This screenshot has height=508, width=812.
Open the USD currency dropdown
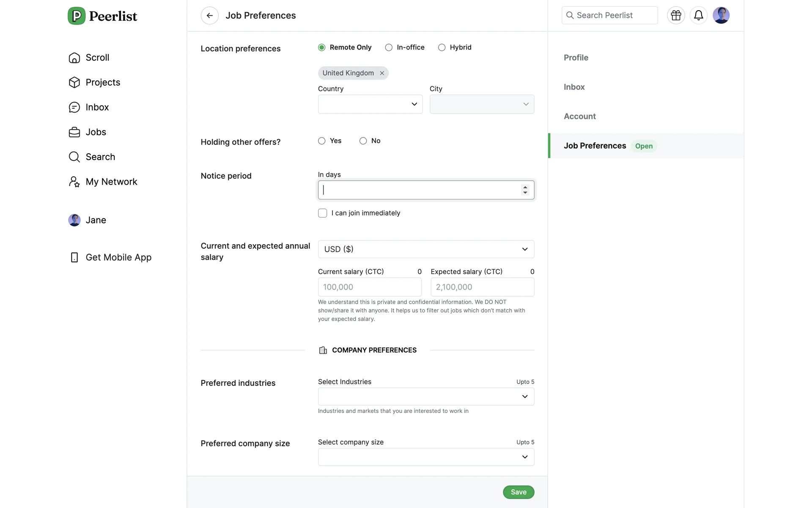(x=426, y=249)
